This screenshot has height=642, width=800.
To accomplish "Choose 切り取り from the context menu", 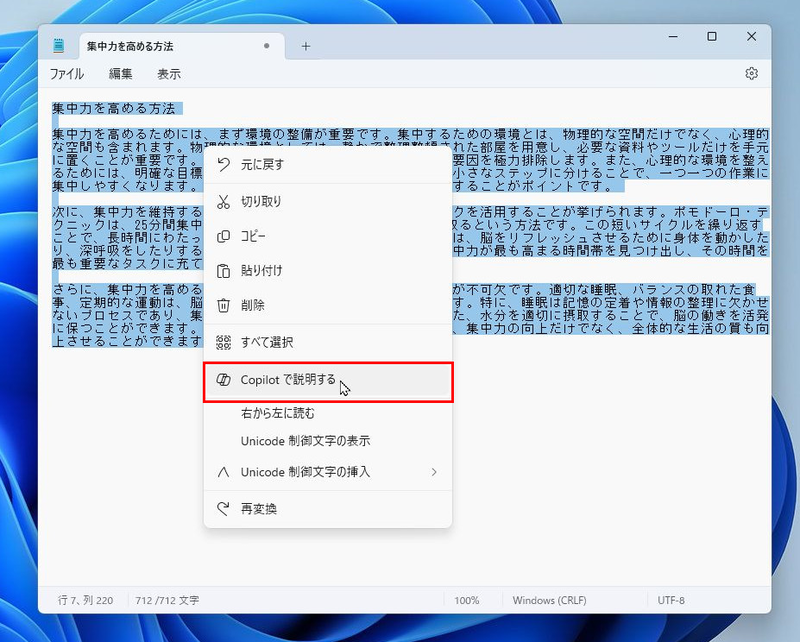I will click(328, 202).
